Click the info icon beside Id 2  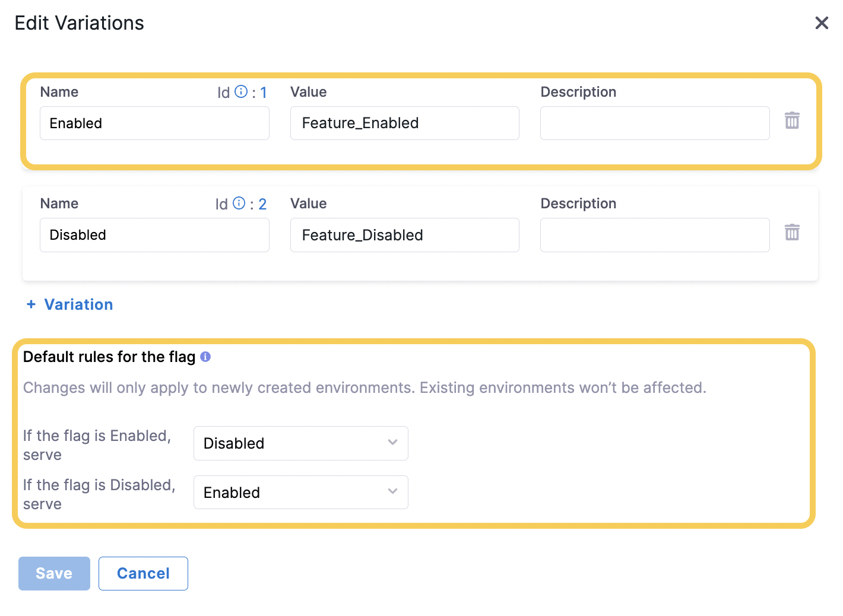pos(239,204)
